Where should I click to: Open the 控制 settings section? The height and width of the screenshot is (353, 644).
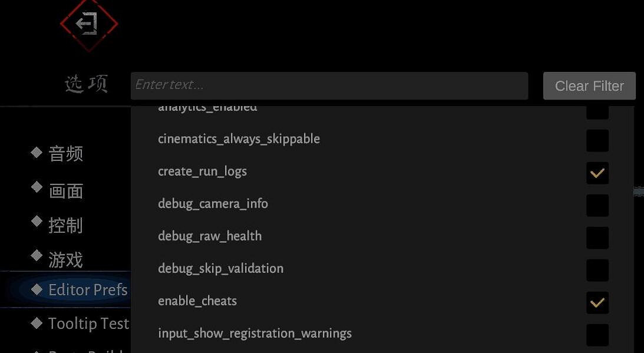[x=65, y=225]
